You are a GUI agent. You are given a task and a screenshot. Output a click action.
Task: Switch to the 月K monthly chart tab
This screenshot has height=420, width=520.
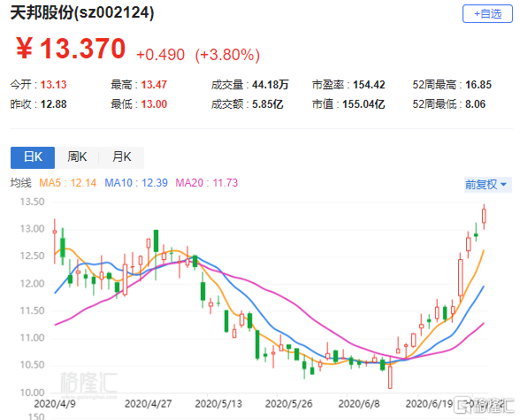point(122,157)
